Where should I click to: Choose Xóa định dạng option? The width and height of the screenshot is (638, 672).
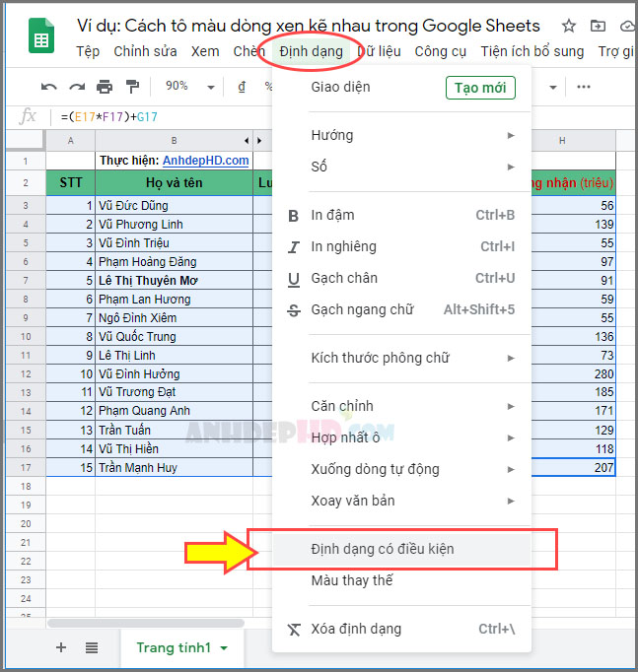tap(401, 630)
